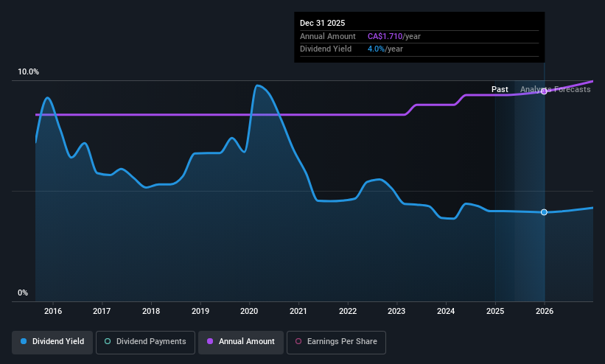Click the dividend yield peak near 2020

pos(257,85)
